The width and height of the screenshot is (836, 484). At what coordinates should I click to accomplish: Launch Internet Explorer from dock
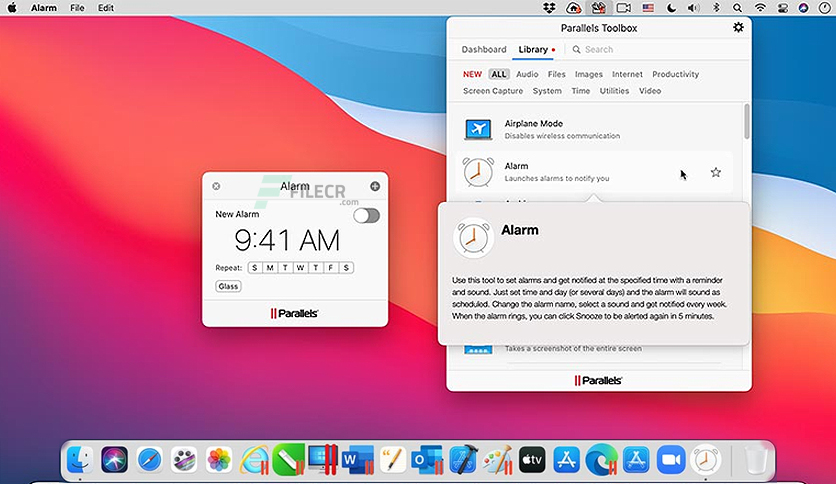click(x=254, y=459)
